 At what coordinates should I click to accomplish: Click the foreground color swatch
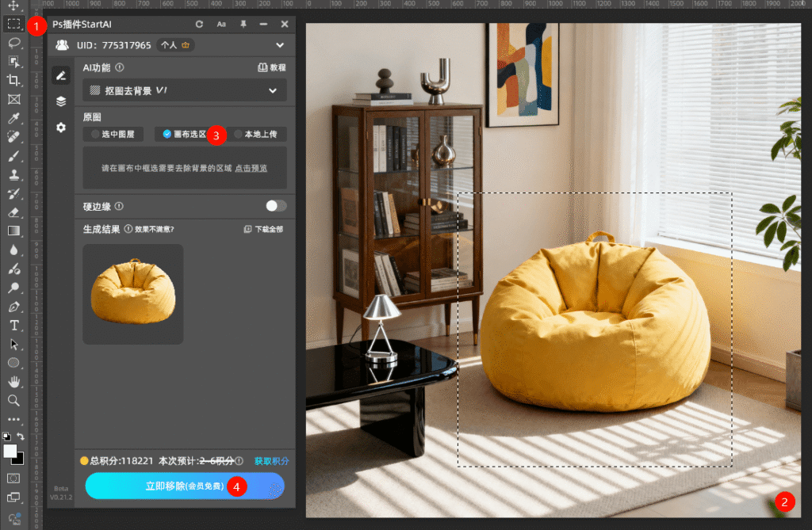coord(10,450)
